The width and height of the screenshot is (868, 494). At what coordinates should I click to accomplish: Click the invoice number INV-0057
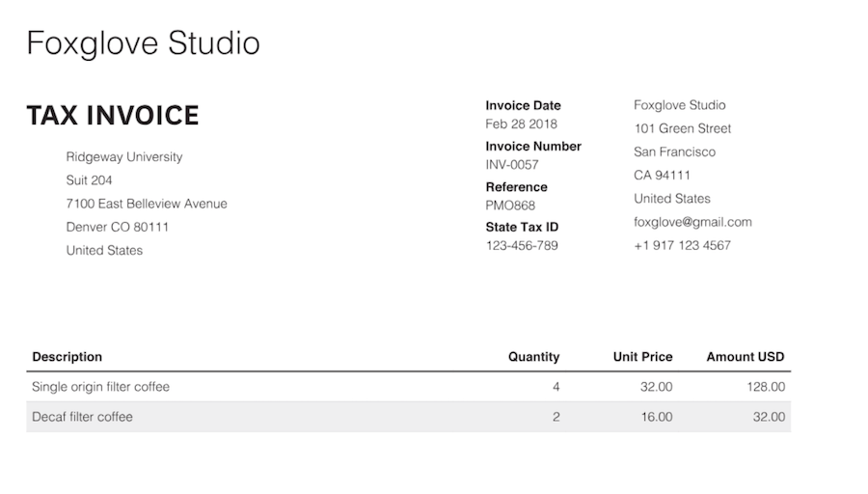click(x=512, y=165)
